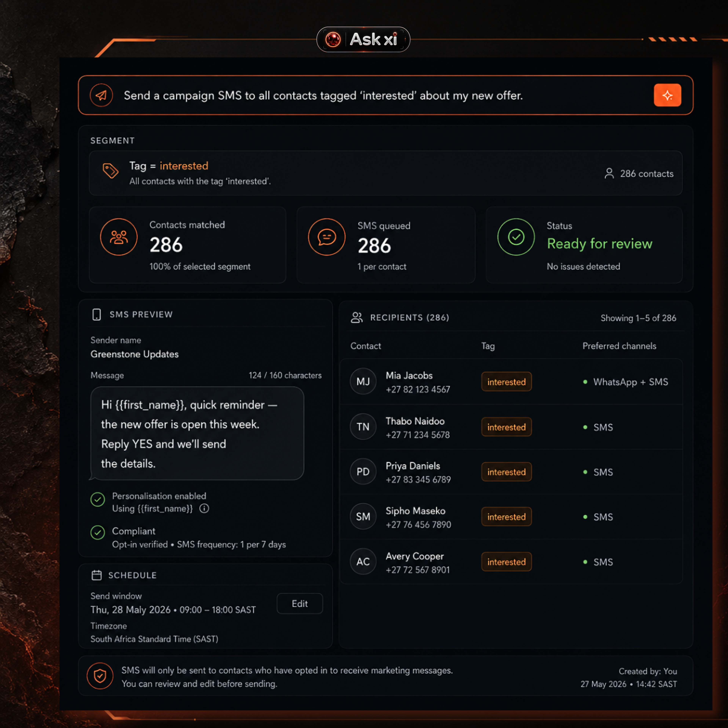This screenshot has height=728, width=728.
Task: Click the orange tag icon in Segment
Action: (x=110, y=170)
